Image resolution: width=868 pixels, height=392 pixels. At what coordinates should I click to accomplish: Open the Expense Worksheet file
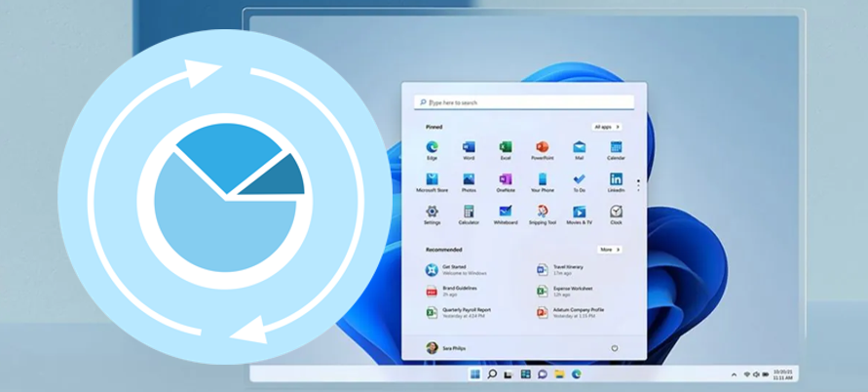[565, 292]
